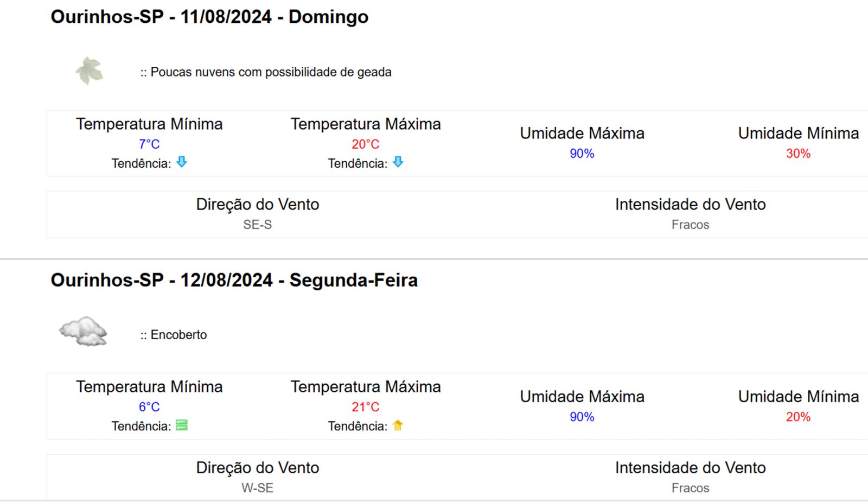
Task: Select the Ourinhos-SP 11/08/2024 Domingo heading
Action: click(209, 17)
